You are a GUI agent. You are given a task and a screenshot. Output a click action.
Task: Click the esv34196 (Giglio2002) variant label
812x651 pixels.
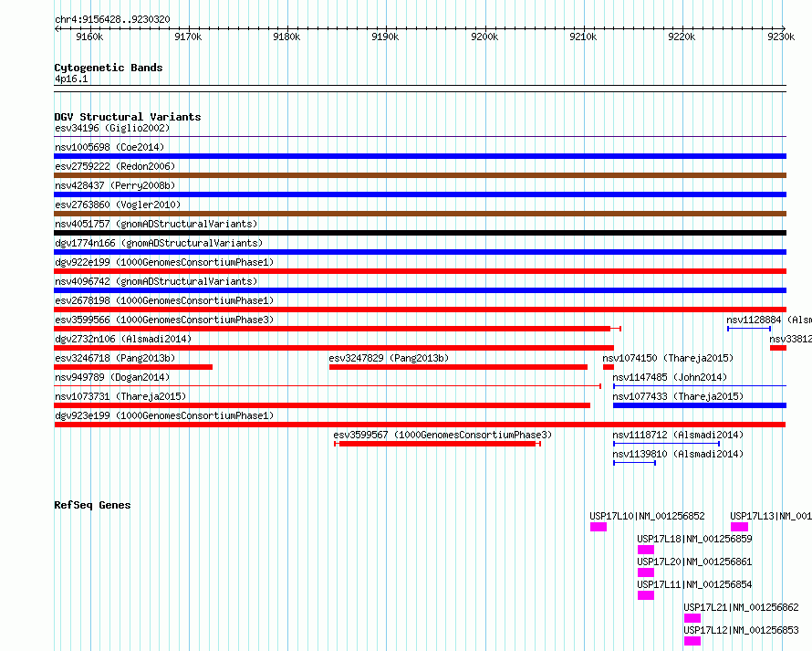tap(112, 128)
